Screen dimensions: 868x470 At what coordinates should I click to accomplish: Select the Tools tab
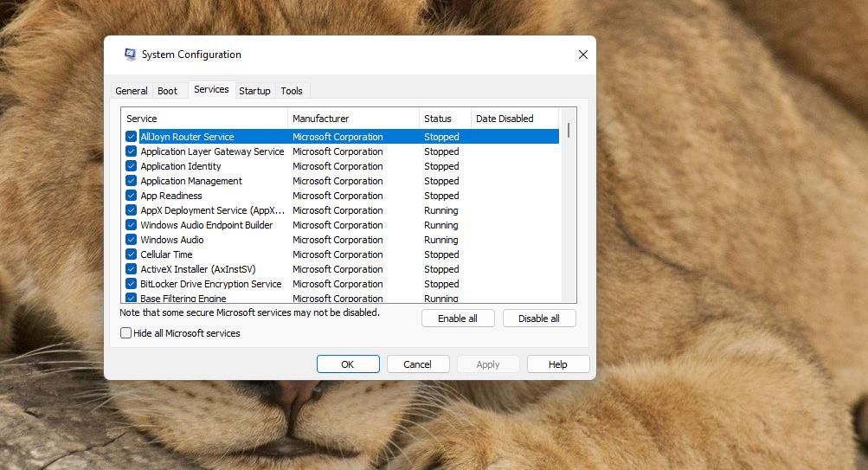(x=292, y=91)
